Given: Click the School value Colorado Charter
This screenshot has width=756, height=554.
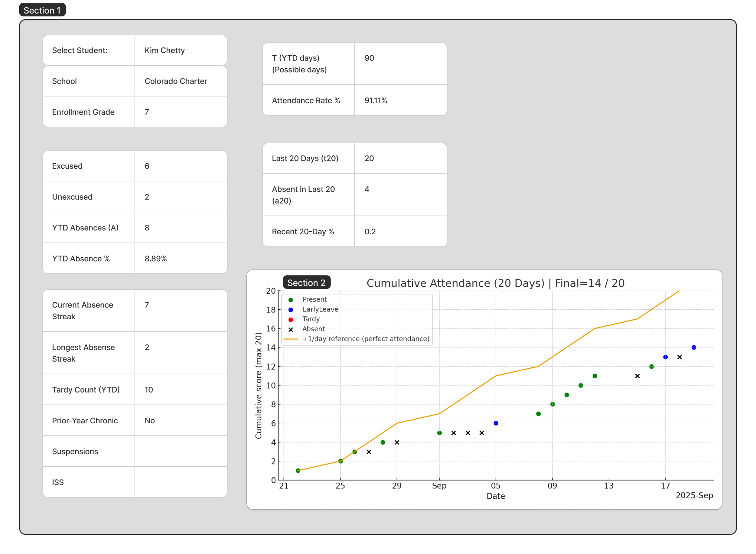Looking at the screenshot, I should pyautogui.click(x=176, y=81).
